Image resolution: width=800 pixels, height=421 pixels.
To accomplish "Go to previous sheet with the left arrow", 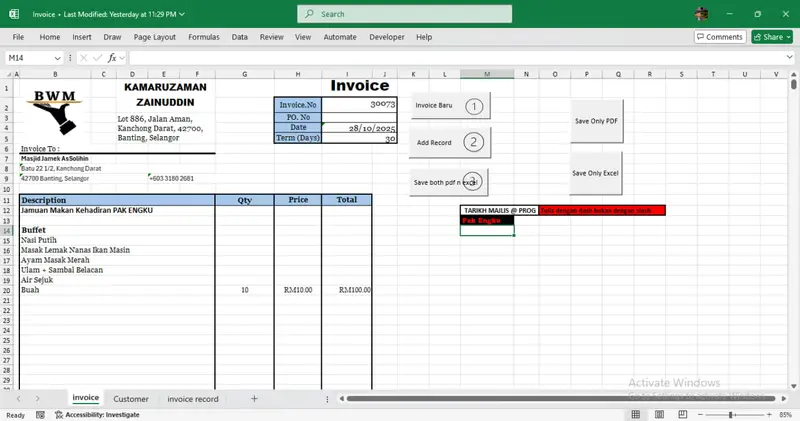I will tap(18, 399).
